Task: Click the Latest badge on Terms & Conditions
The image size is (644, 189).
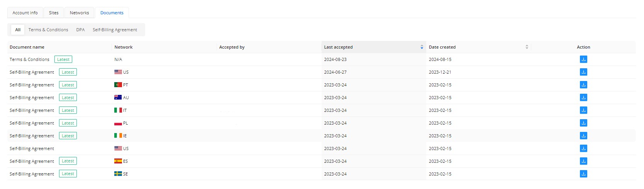Action: tap(63, 59)
